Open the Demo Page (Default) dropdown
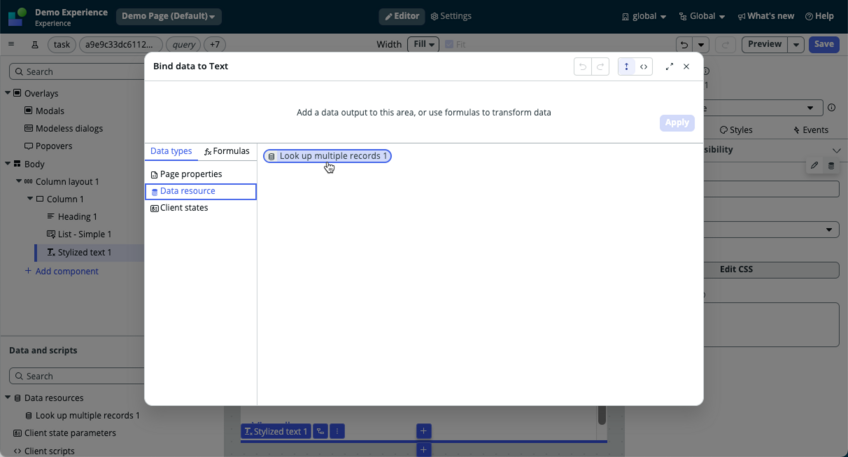 pos(168,16)
